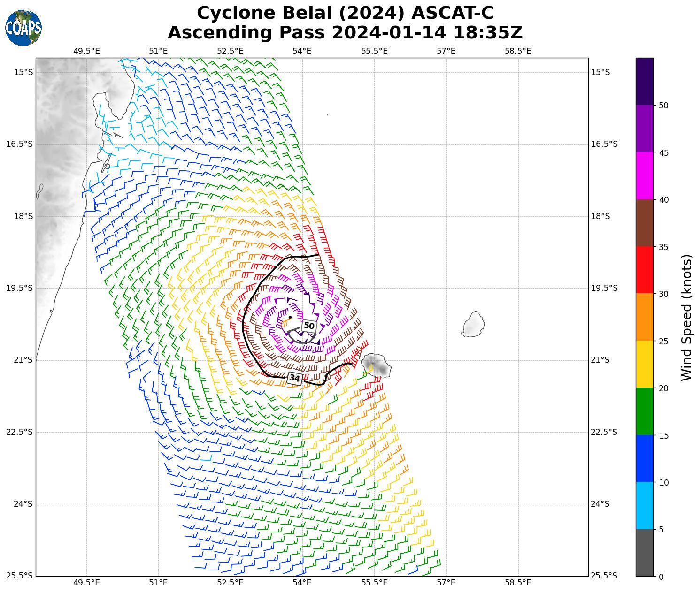This screenshot has width=700, height=593.
Task: Click the COAPS globe logo
Action: 23,28
